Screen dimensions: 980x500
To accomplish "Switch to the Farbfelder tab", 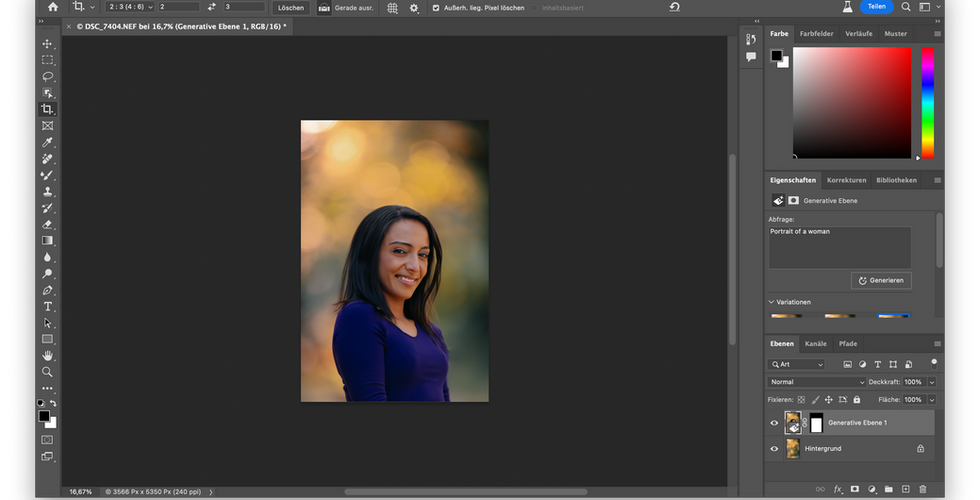I will 816,34.
